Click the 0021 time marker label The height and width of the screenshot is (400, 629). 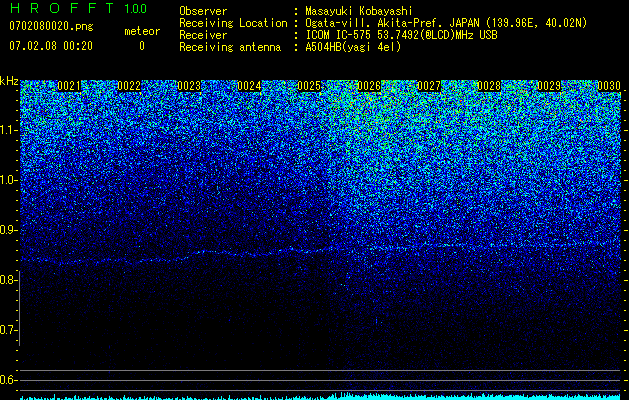(69, 86)
